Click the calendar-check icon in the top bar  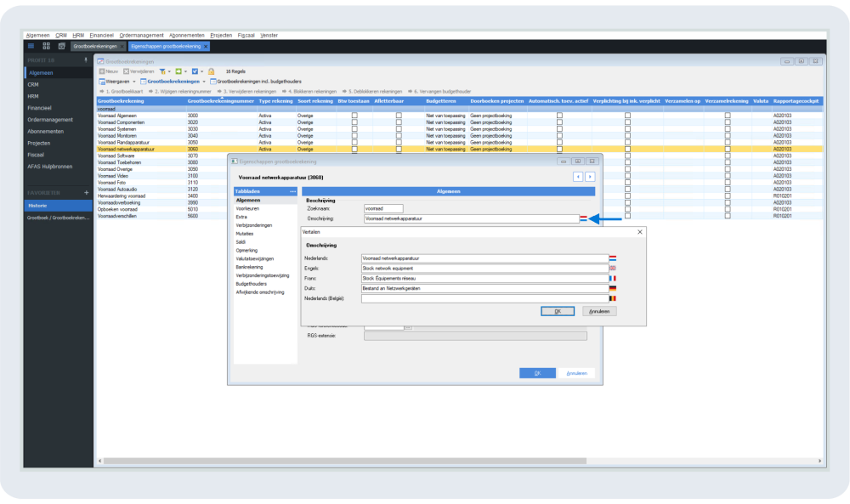[61, 46]
